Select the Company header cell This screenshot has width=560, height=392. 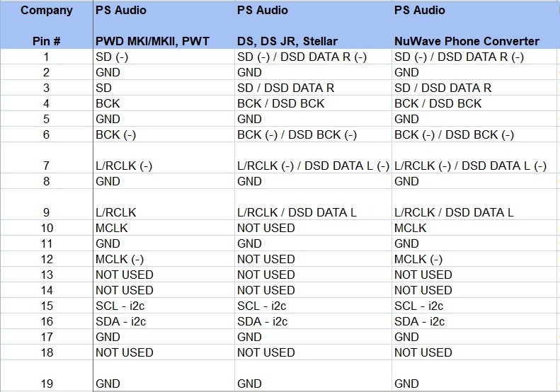[x=47, y=11]
